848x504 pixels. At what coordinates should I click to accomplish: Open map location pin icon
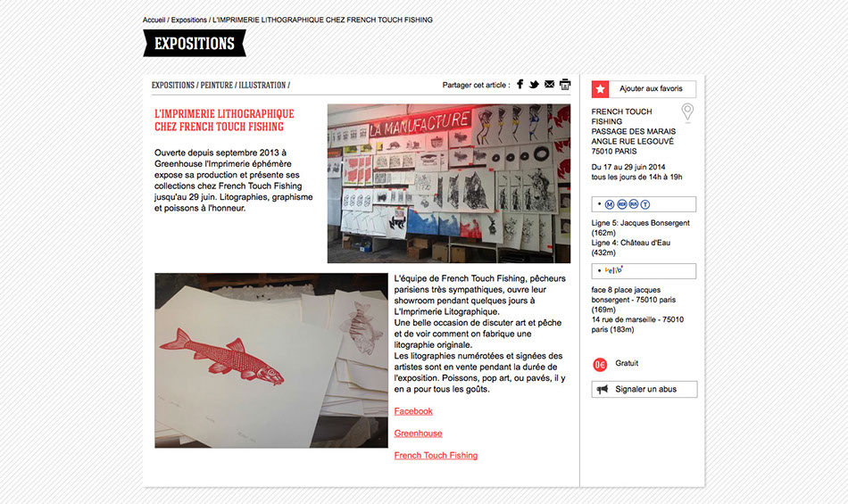click(686, 112)
